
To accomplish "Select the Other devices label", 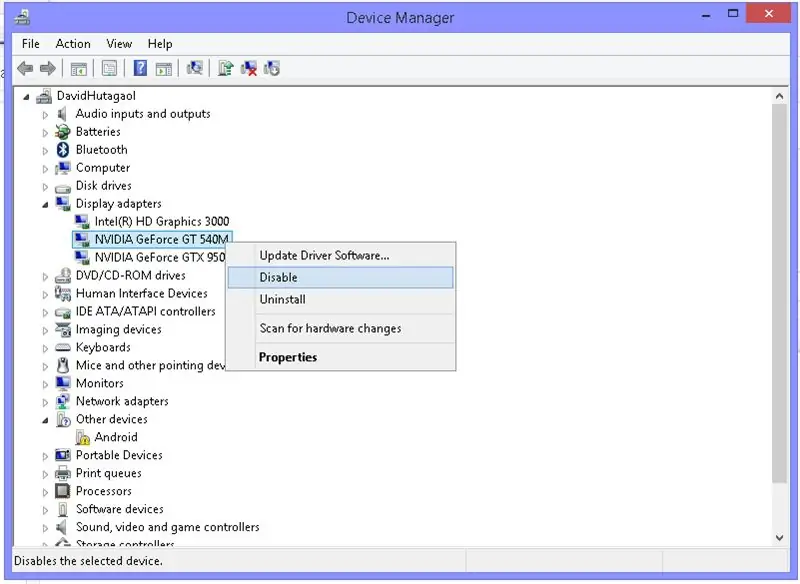I will (111, 419).
